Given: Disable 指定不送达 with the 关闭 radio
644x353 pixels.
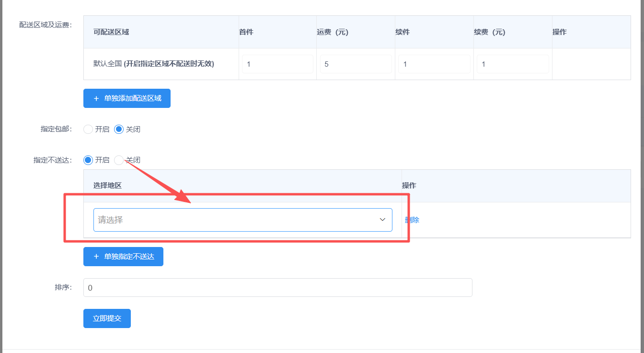Looking at the screenshot, I should (x=119, y=160).
